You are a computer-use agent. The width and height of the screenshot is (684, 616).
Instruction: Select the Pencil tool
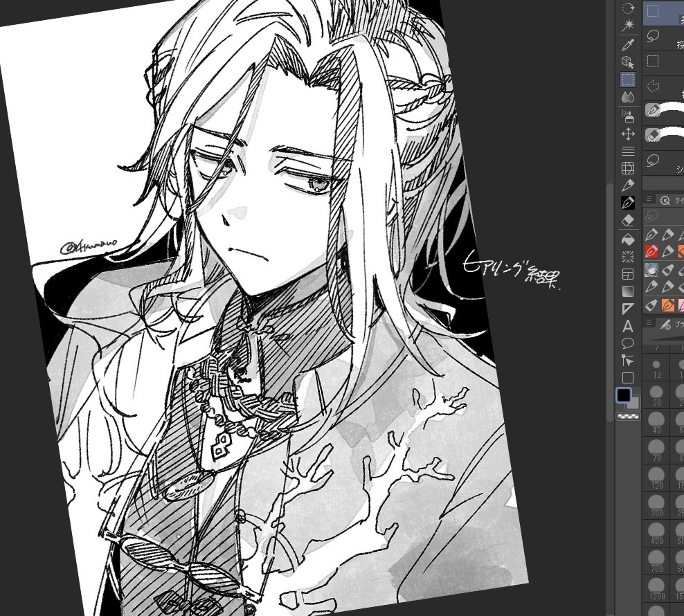(x=628, y=185)
